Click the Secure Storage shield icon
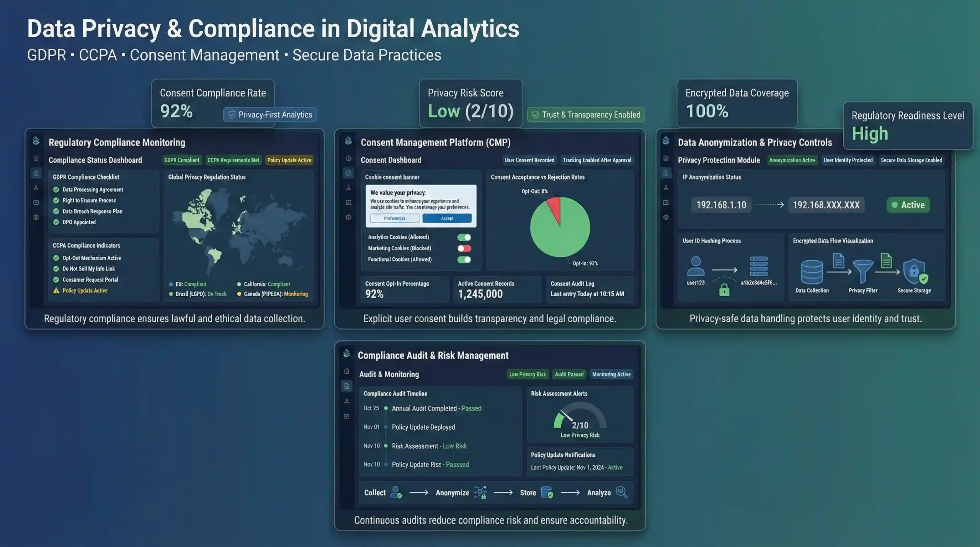Viewport: 980px width, 547px height. pos(914,271)
